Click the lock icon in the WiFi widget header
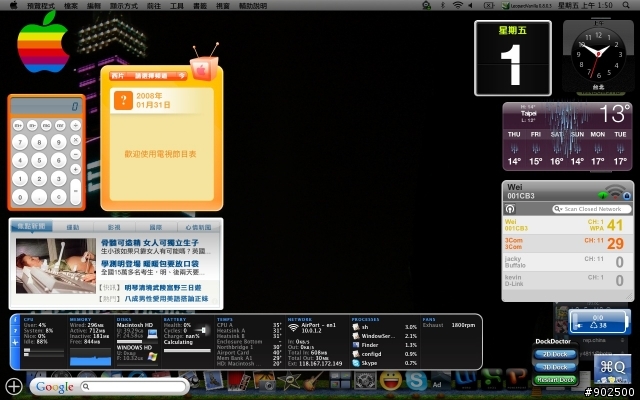640x400 pixels. 627,196
